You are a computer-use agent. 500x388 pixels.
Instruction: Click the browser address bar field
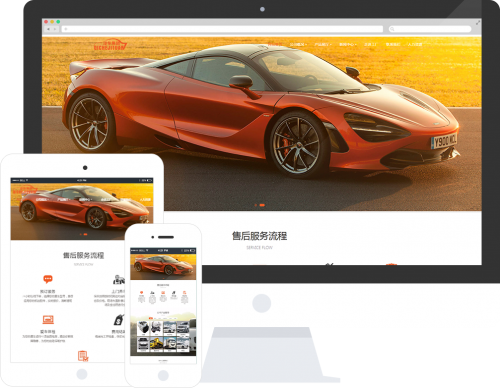coord(222,29)
